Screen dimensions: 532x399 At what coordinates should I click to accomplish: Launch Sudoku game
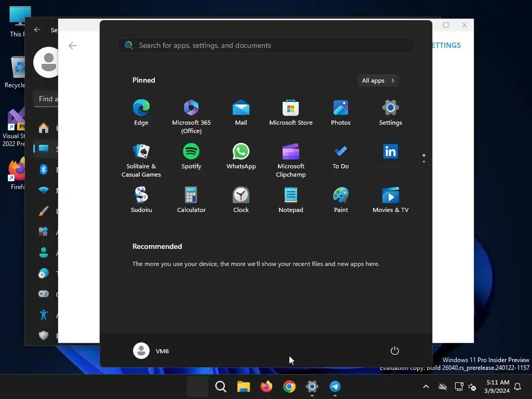pos(141,200)
